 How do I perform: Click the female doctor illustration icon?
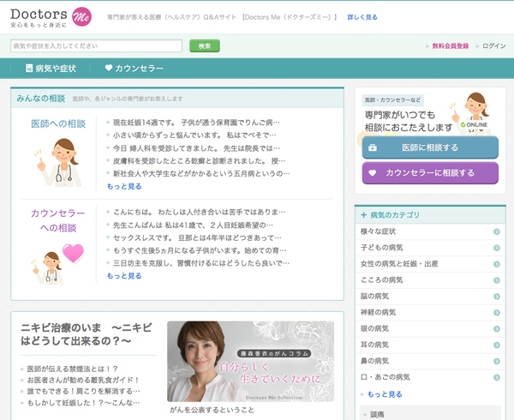point(60,162)
